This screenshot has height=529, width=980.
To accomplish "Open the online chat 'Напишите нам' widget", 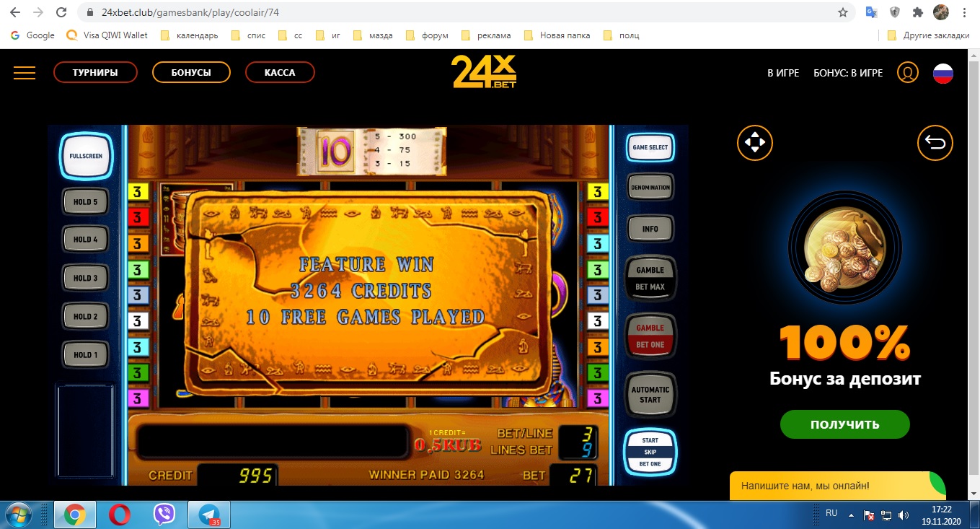I will (837, 486).
